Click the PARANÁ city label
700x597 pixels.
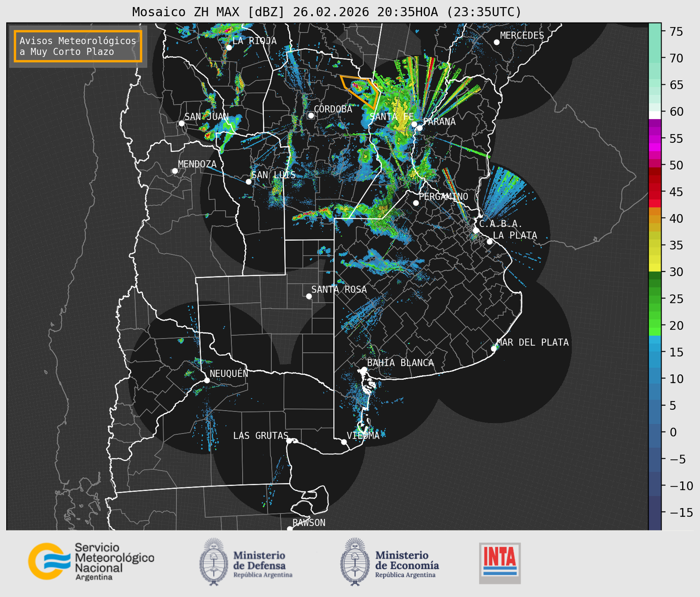click(439, 121)
